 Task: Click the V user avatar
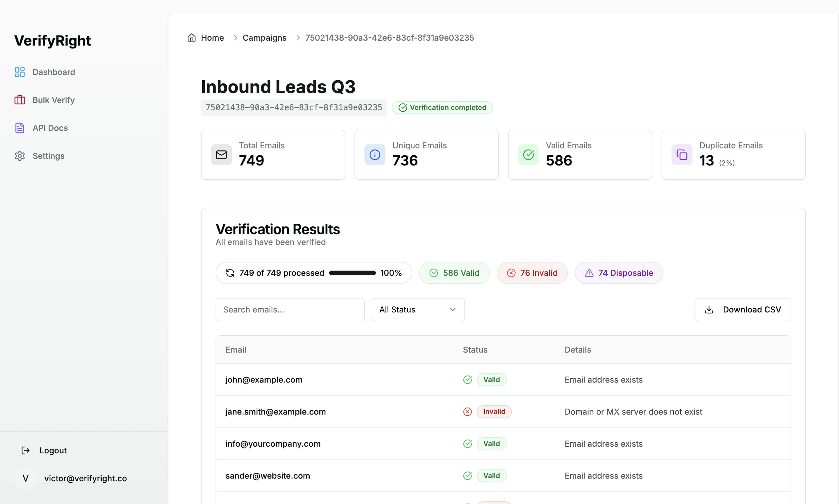(x=26, y=478)
